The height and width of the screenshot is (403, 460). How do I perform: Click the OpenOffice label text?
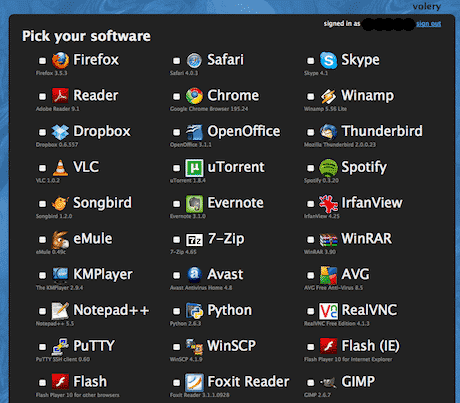tap(244, 131)
